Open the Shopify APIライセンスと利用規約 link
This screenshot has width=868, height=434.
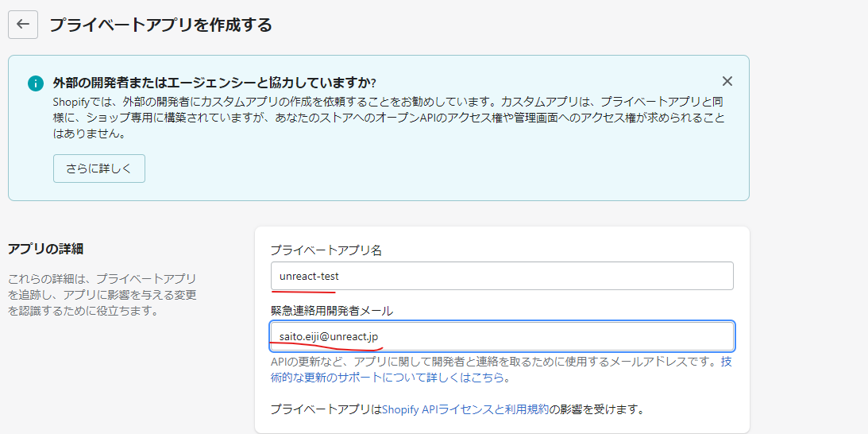pos(465,410)
